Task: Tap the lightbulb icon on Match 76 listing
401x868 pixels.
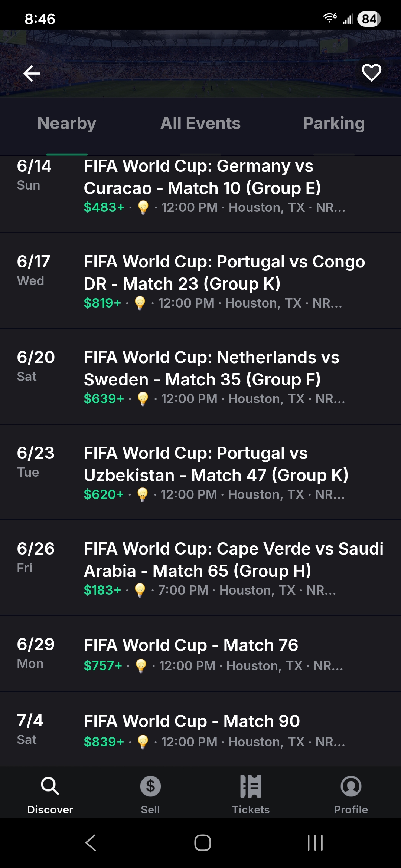Action: pyautogui.click(x=141, y=666)
